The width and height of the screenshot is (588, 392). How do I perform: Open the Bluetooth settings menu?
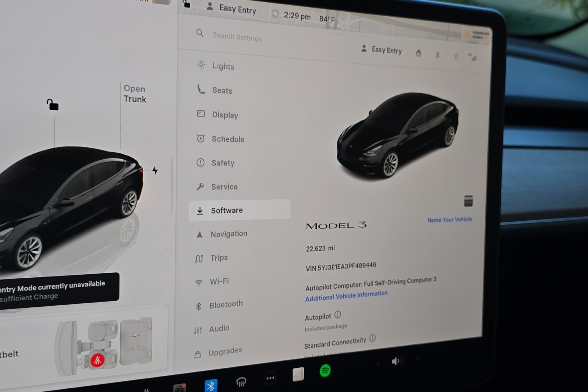(x=219, y=304)
